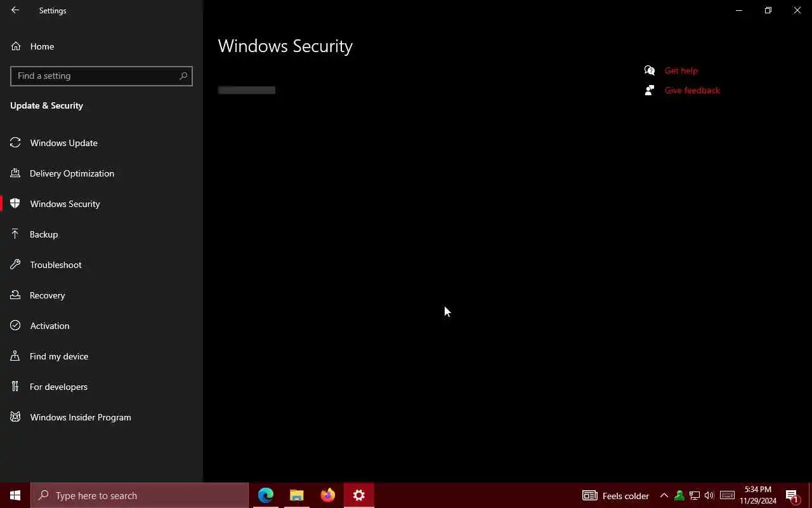Launch Firefox from taskbar
Viewport: 812px width, 508px height.
coord(328,495)
